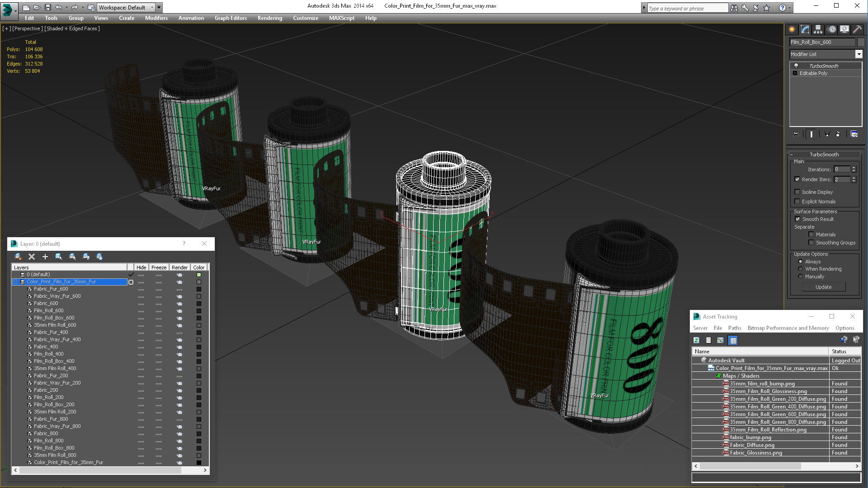This screenshot has height=488, width=868.
Task: Open the MAXScript menu
Action: pos(342,18)
